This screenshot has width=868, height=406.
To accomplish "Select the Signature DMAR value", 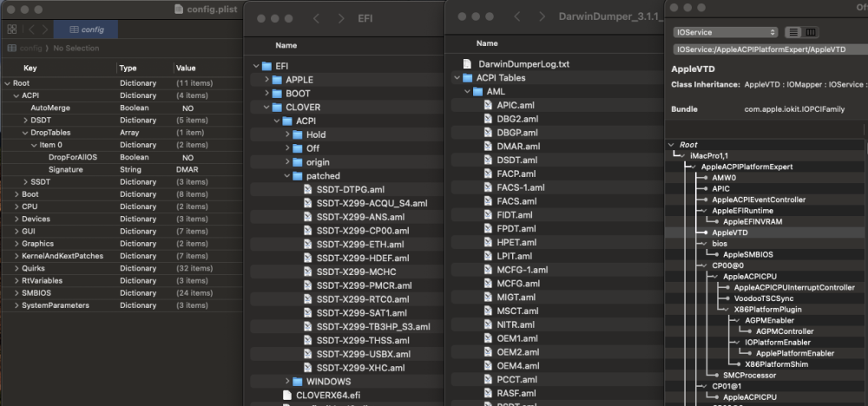I will (x=187, y=170).
